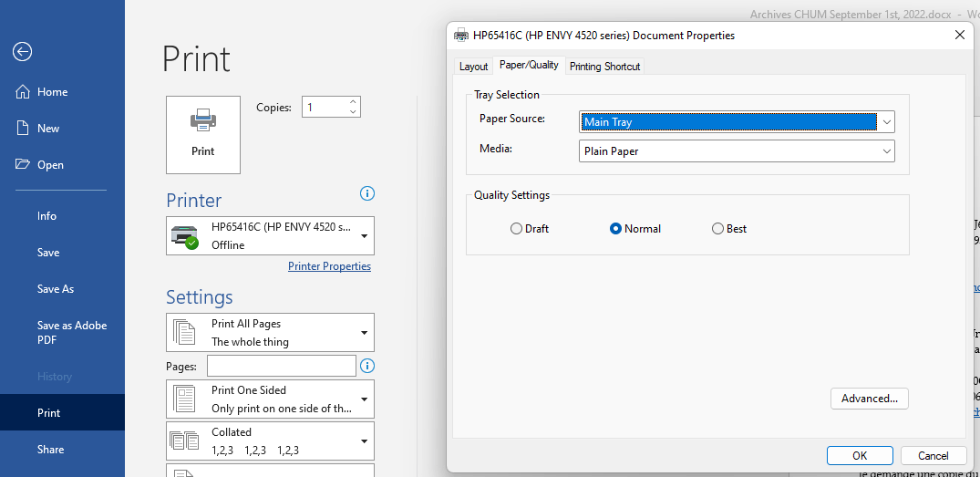The width and height of the screenshot is (980, 477).
Task: Go back using the circled arrow icon
Action: (x=23, y=52)
